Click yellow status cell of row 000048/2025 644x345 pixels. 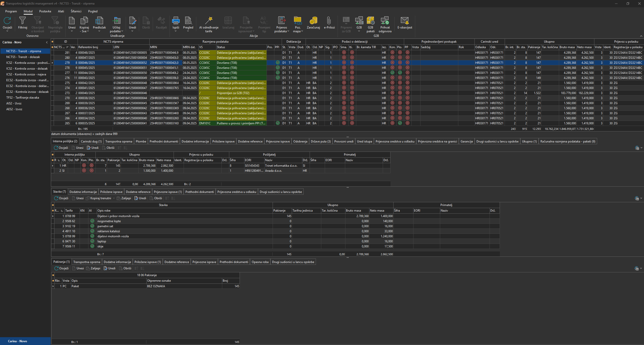pos(241,52)
